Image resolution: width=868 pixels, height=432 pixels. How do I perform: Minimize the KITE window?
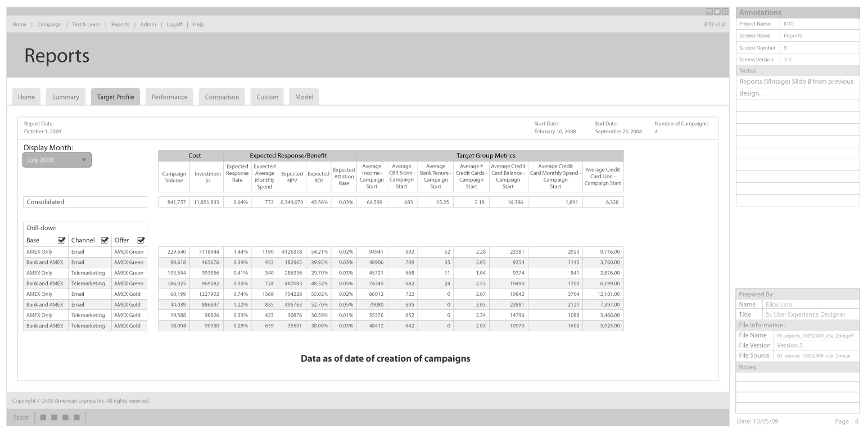(709, 11)
